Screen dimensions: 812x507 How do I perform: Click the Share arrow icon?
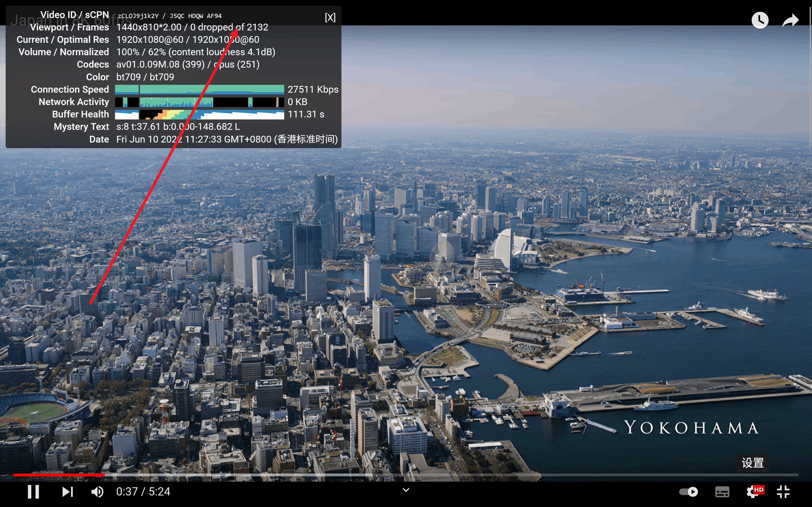click(x=790, y=21)
